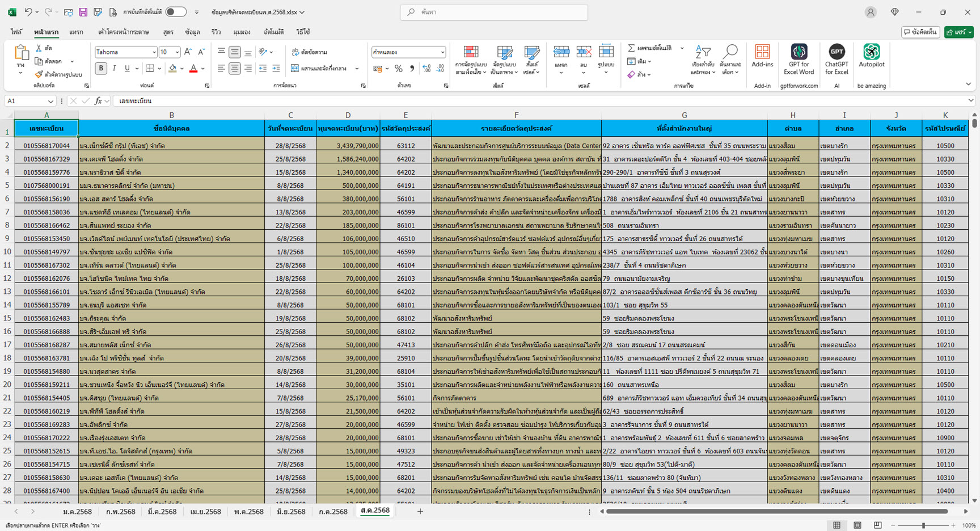Expand the number format dropdown
980x531 pixels.
(442, 52)
